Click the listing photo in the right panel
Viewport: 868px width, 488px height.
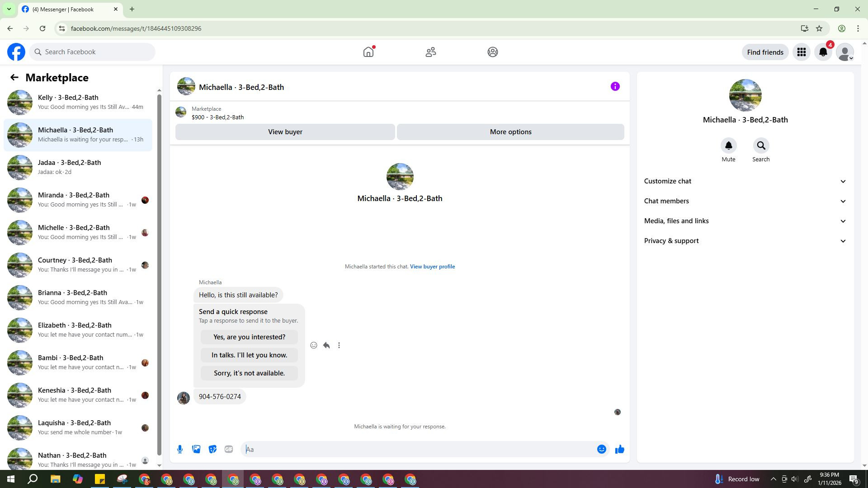[745, 95]
